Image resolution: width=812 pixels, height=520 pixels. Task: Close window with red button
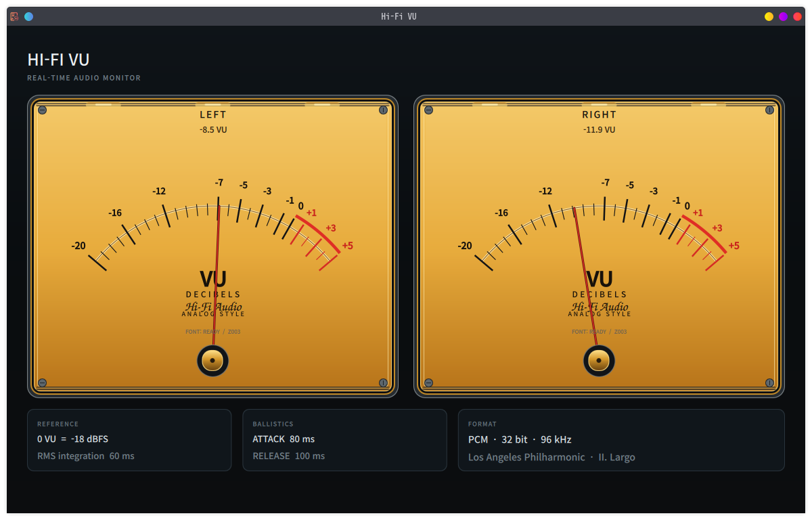(x=797, y=16)
